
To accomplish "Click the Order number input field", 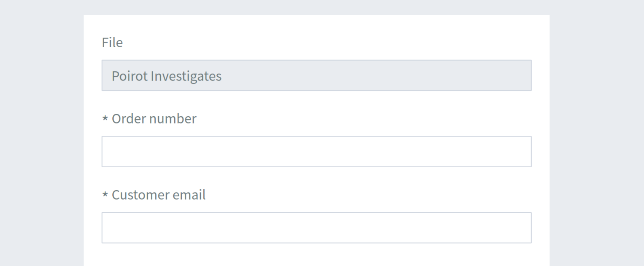I will tap(317, 150).
